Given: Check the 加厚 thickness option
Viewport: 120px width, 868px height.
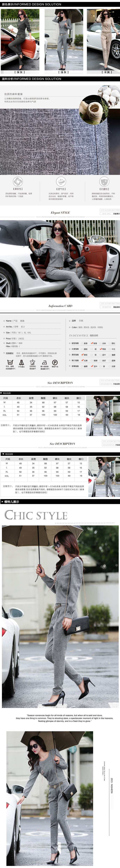Looking at the screenshot, I should click(x=112, y=366).
